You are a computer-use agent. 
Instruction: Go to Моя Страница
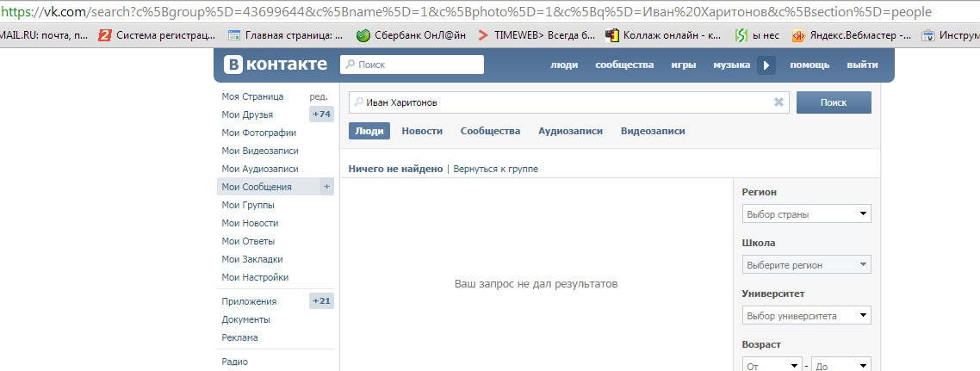click(252, 96)
